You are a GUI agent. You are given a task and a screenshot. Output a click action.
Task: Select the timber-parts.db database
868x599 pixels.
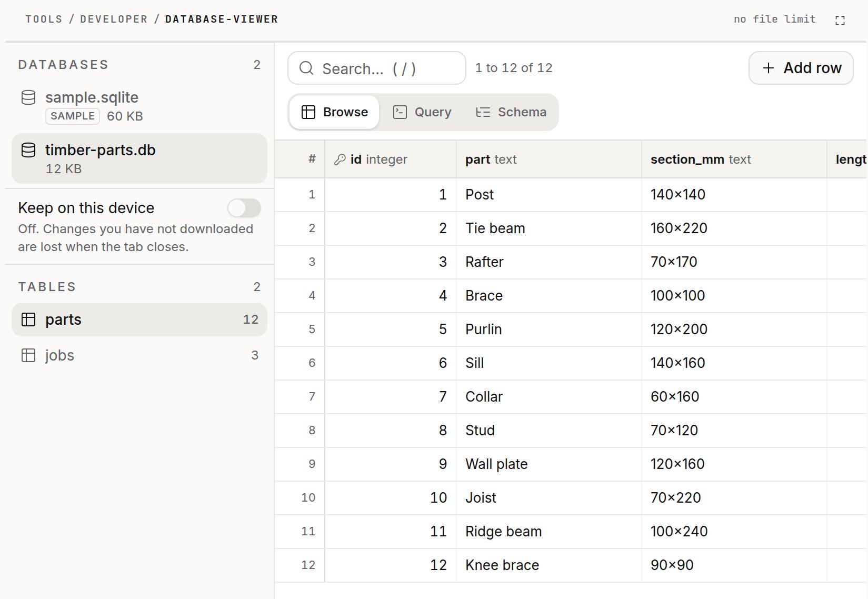139,158
